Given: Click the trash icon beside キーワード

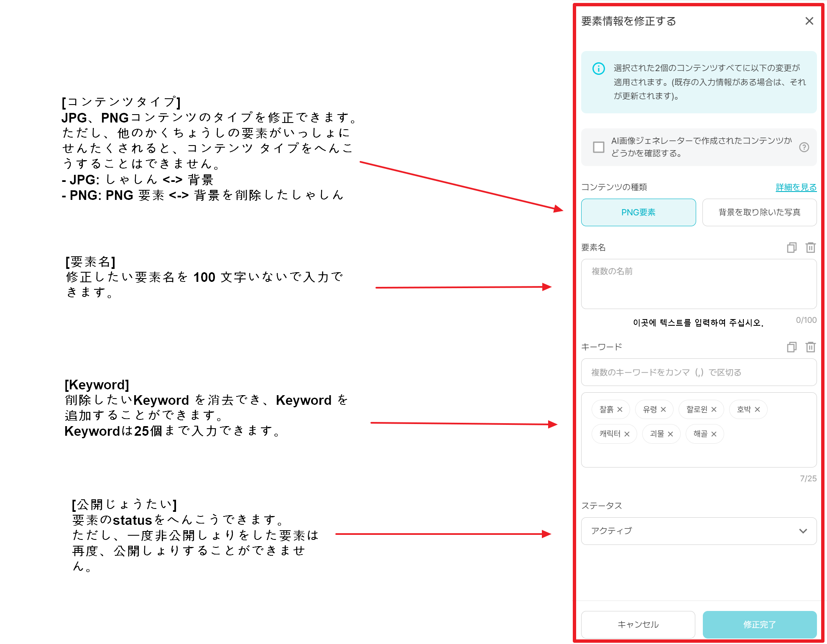Looking at the screenshot, I should (x=811, y=347).
